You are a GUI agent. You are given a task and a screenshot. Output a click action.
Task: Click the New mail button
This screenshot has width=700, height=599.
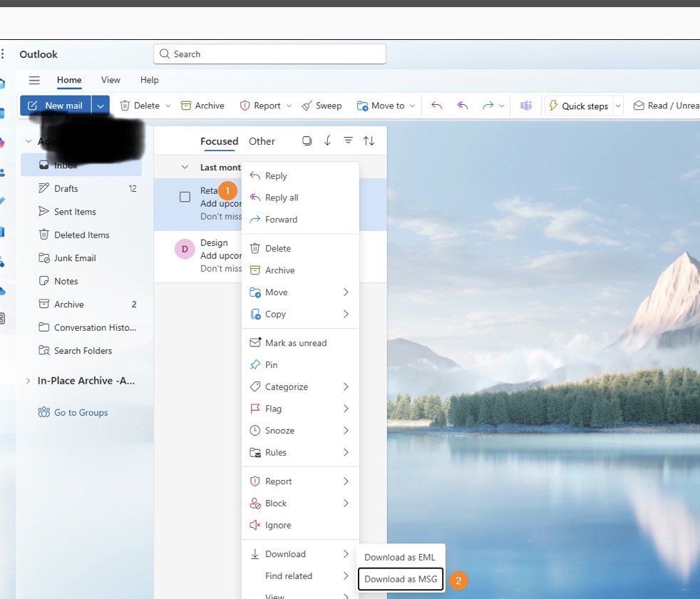coord(56,106)
